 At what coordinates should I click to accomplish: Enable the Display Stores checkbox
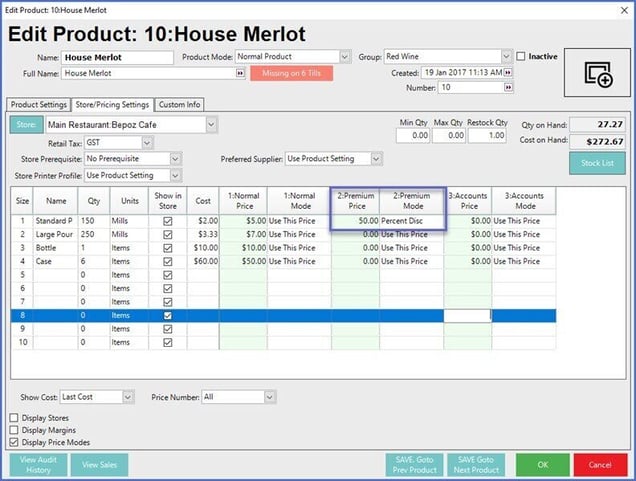coord(13,418)
